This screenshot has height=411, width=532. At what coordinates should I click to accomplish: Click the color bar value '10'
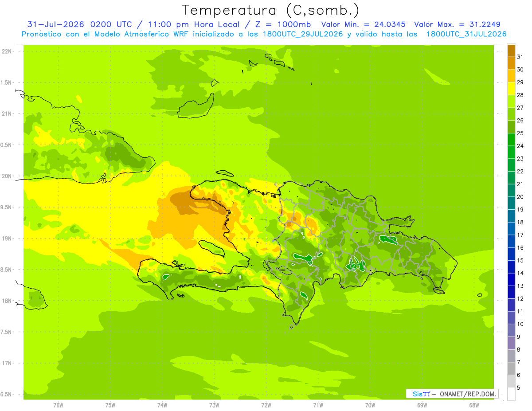tap(520, 324)
